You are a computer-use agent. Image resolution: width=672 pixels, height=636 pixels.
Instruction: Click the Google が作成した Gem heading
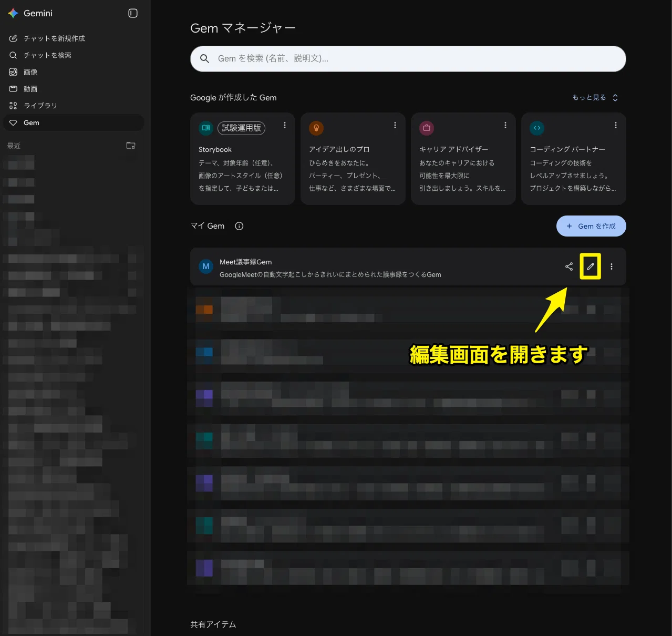point(233,98)
